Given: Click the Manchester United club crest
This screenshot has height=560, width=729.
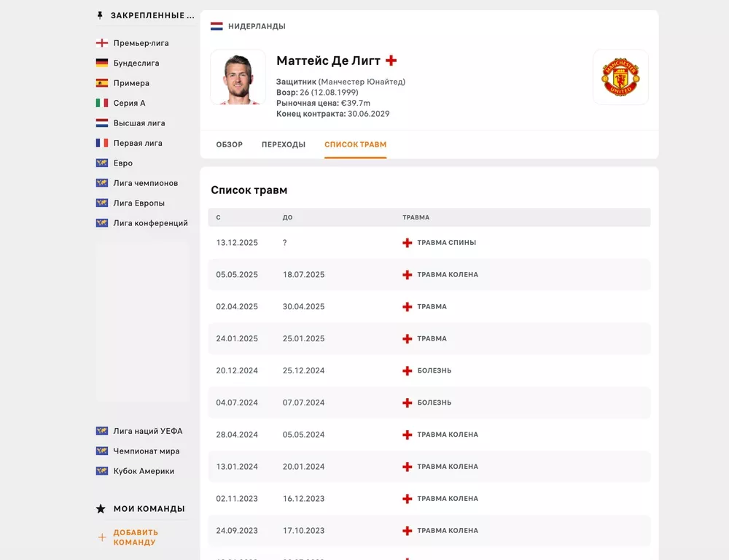Looking at the screenshot, I should 620,77.
